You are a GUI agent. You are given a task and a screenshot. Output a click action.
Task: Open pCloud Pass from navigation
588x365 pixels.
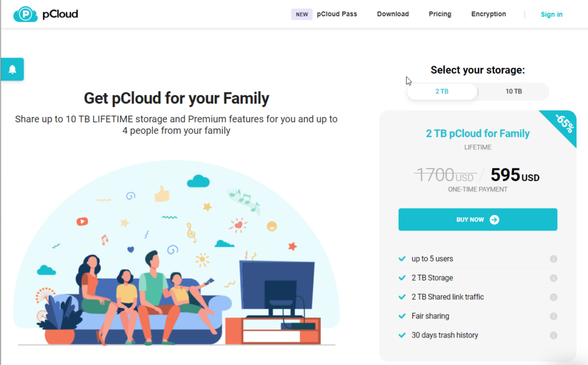tap(336, 14)
